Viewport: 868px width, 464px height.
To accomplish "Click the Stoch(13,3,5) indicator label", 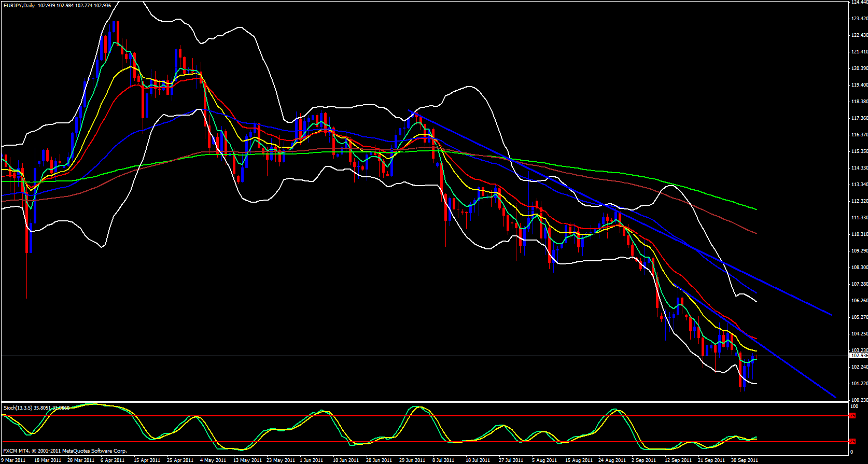I will [x=18, y=408].
